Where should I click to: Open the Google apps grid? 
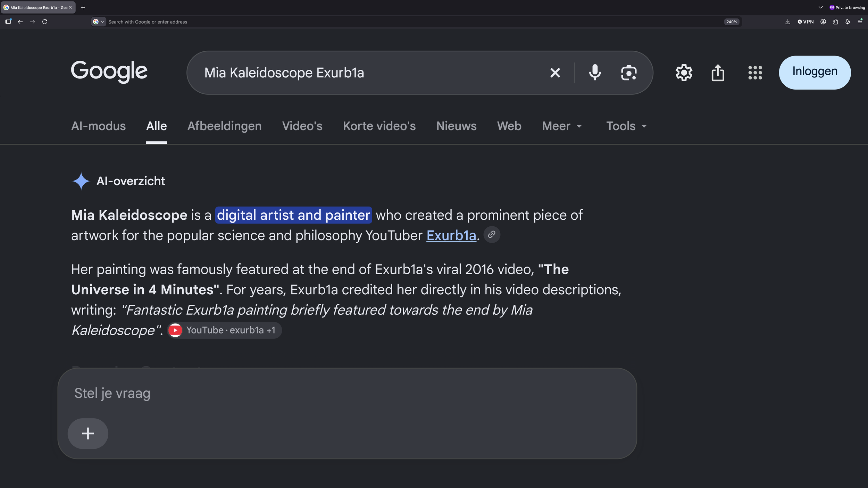[755, 73]
